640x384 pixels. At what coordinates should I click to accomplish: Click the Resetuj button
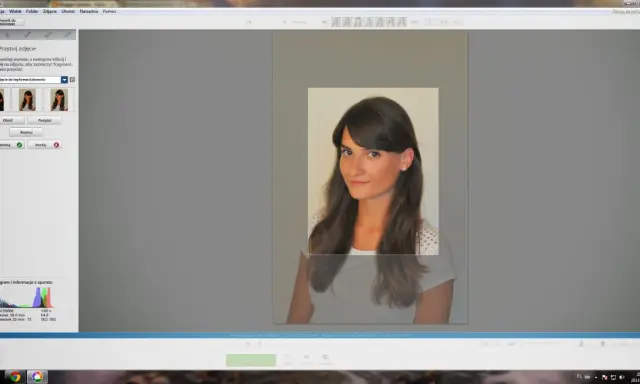point(26,132)
